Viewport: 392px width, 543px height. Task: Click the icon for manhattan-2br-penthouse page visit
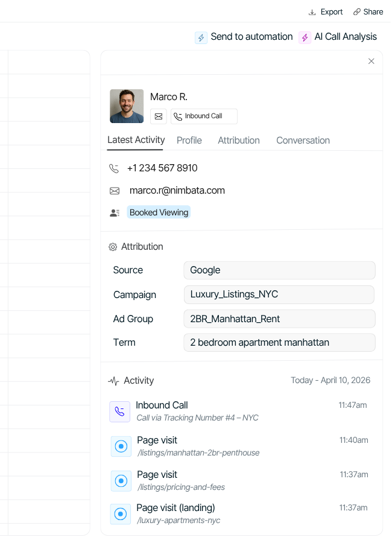click(x=121, y=446)
